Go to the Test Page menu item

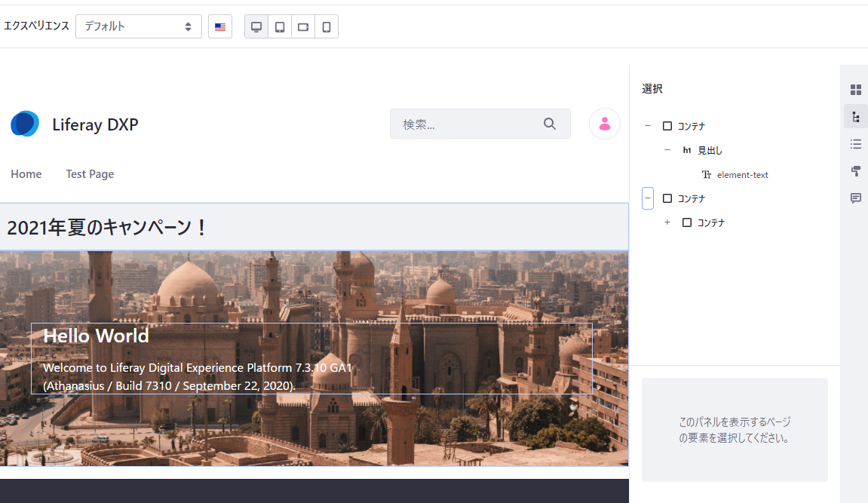pos(90,174)
